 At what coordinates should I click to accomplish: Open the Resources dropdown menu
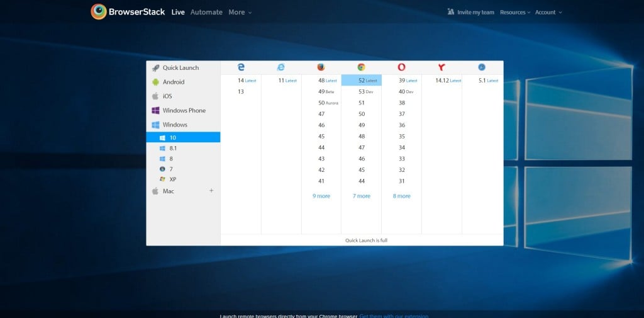pyautogui.click(x=515, y=12)
